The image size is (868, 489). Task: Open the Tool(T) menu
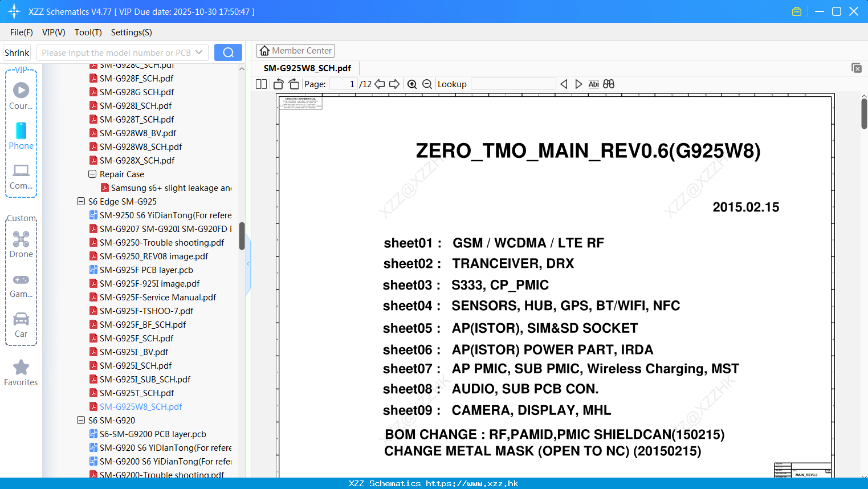[x=88, y=32]
